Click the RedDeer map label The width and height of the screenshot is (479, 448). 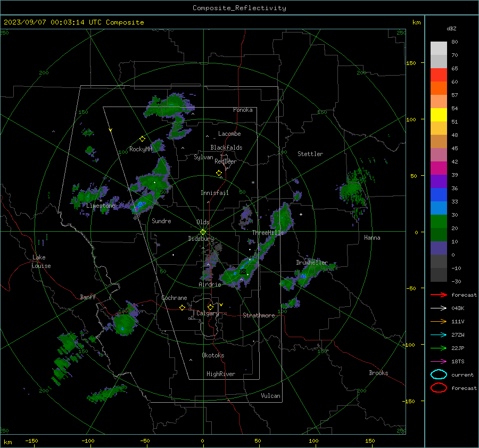(x=226, y=161)
